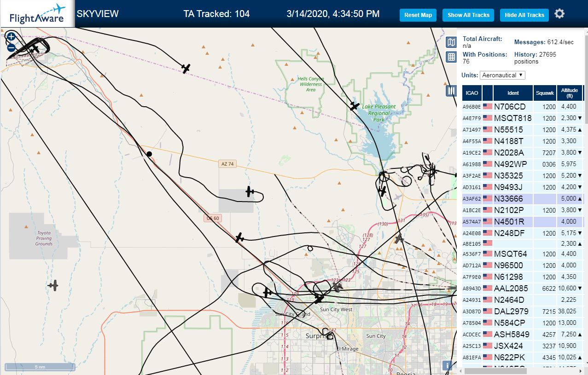Image resolution: width=588 pixels, height=375 pixels.
Task: Sort table by Ident column
Action: pyautogui.click(x=513, y=93)
